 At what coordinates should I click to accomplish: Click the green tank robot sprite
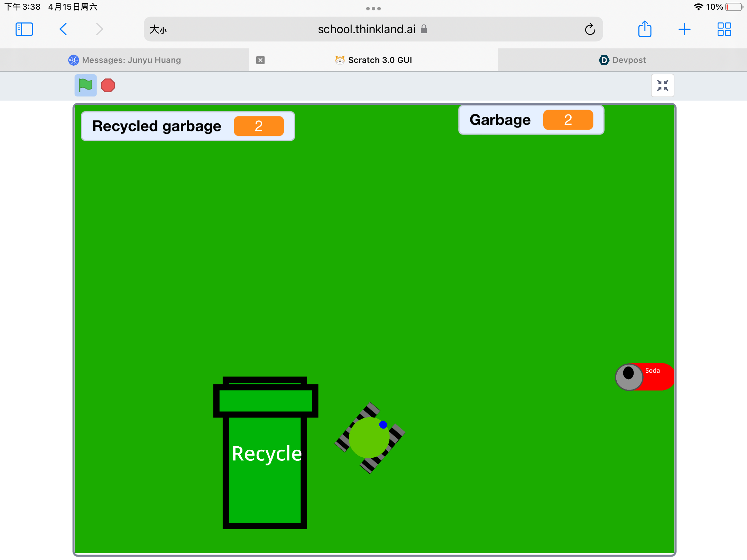tap(369, 438)
